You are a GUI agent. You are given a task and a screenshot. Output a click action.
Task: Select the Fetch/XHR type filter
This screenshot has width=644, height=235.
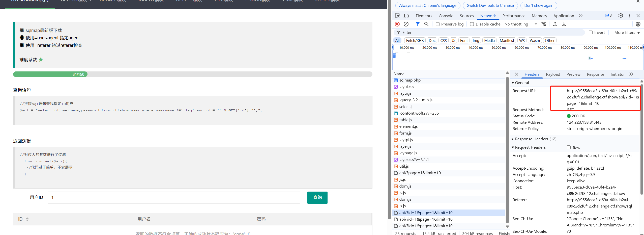(x=415, y=40)
